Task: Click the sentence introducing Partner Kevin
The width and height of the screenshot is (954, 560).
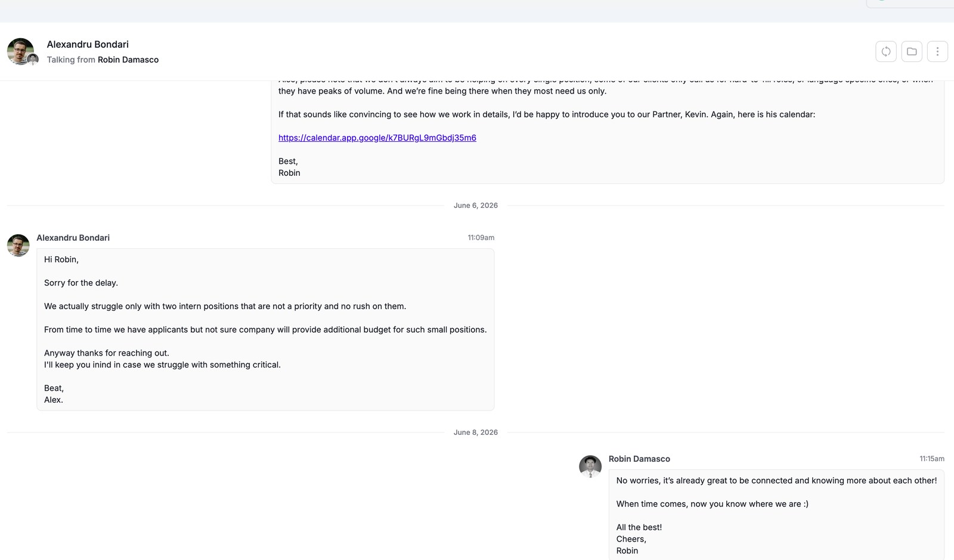Action: point(547,114)
